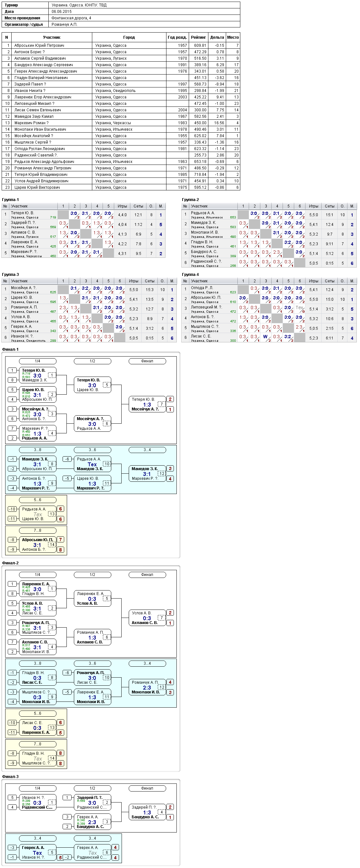Click rating value 718.84
This screenshot has height=868, width=360.
[200, 175]
